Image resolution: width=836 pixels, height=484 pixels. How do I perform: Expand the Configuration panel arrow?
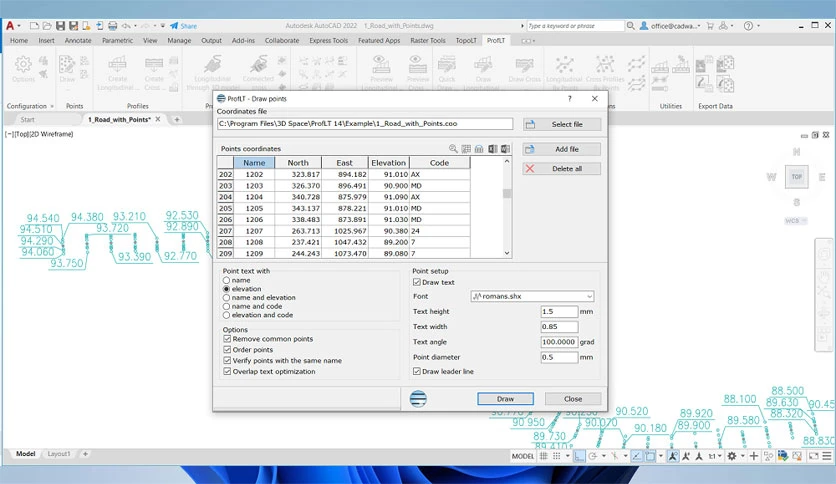(x=52, y=106)
